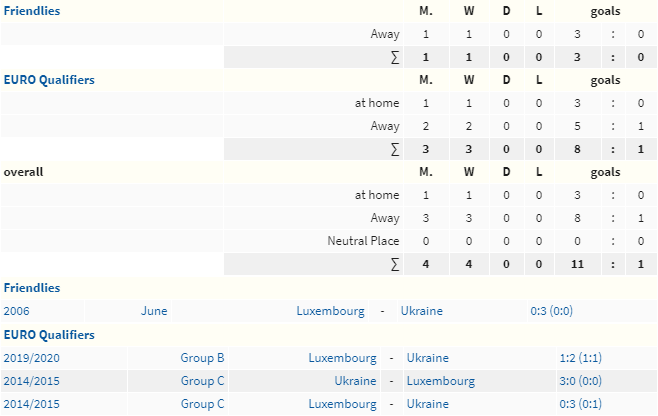Viewport: 658px width, 416px height.
Task: Open the Friendlies match list heading
Action: click(32, 288)
